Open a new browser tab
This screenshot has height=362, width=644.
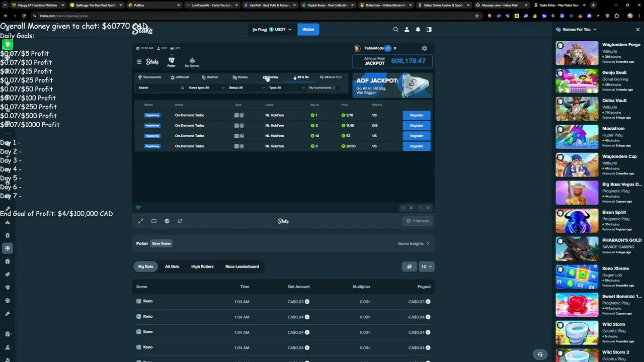pos(593,5)
